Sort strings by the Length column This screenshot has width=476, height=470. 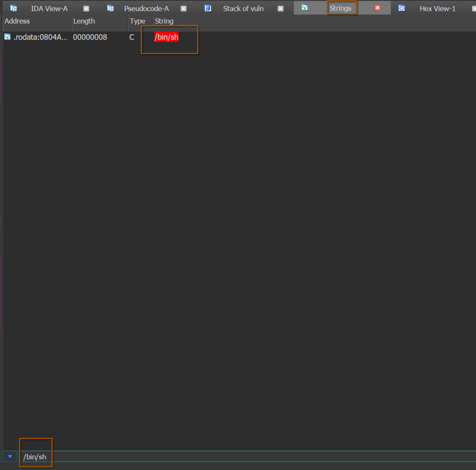pyautogui.click(x=84, y=21)
